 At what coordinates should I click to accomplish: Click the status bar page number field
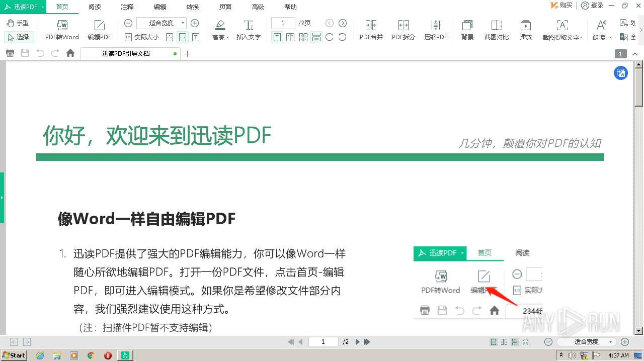click(x=323, y=342)
